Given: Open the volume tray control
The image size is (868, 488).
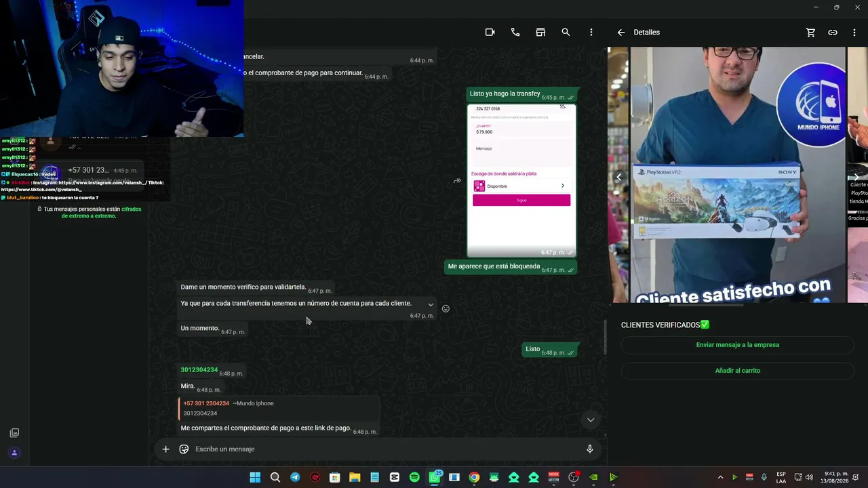Looking at the screenshot, I should pos(809,477).
